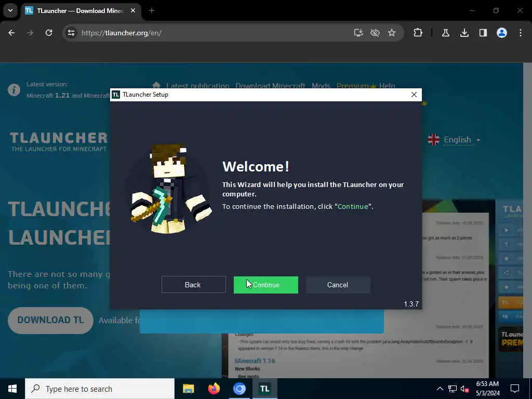Show hidden system tray icons
The width and height of the screenshot is (532, 399).
[x=440, y=389]
